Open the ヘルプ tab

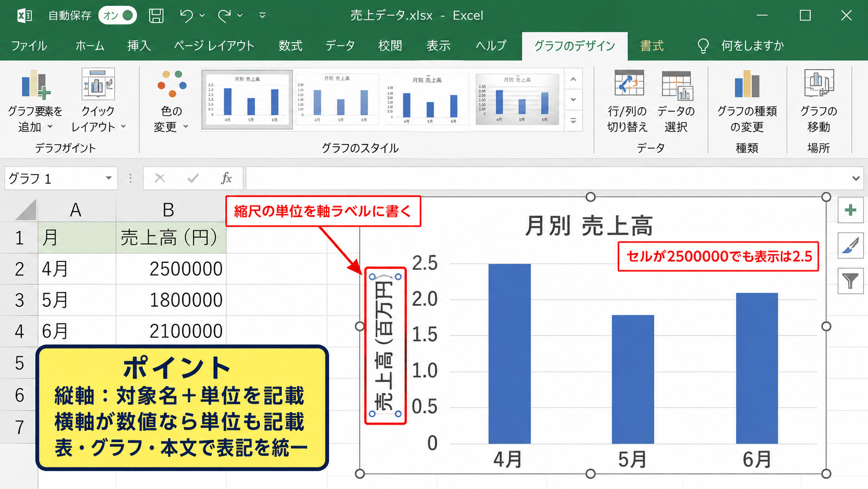tap(491, 46)
